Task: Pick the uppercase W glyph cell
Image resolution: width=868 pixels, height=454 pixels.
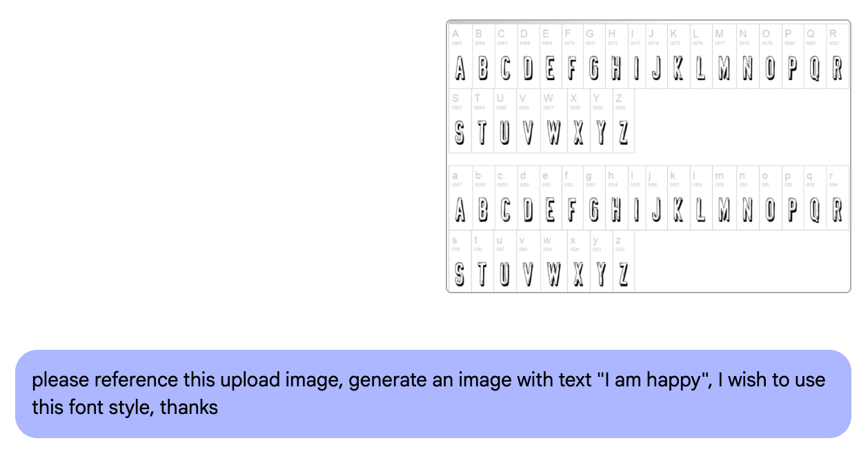Action: [x=553, y=122]
